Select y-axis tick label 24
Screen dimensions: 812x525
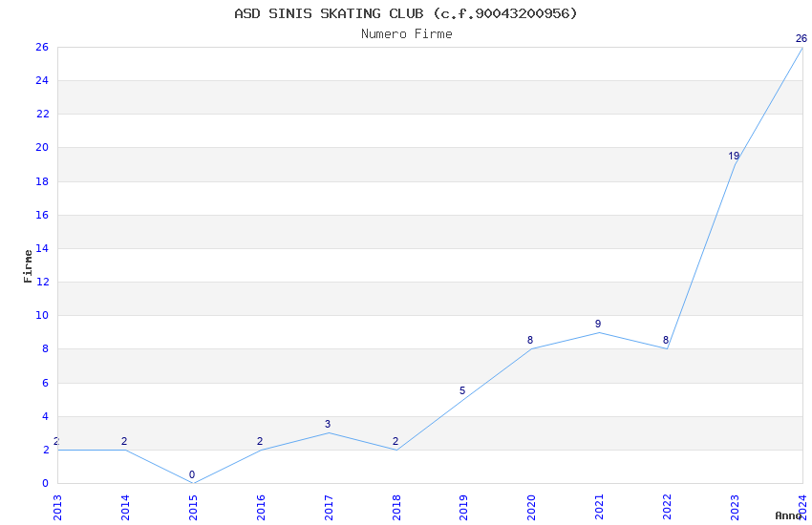42,80
